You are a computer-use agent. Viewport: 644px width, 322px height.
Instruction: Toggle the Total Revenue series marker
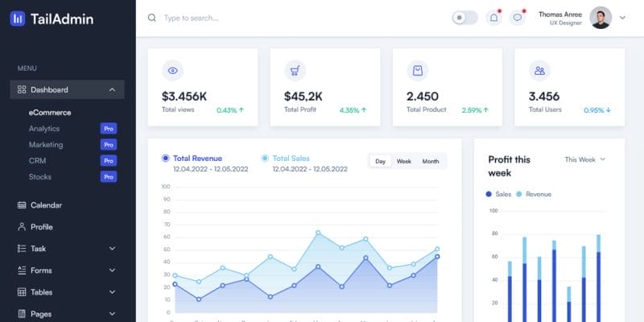click(x=166, y=158)
